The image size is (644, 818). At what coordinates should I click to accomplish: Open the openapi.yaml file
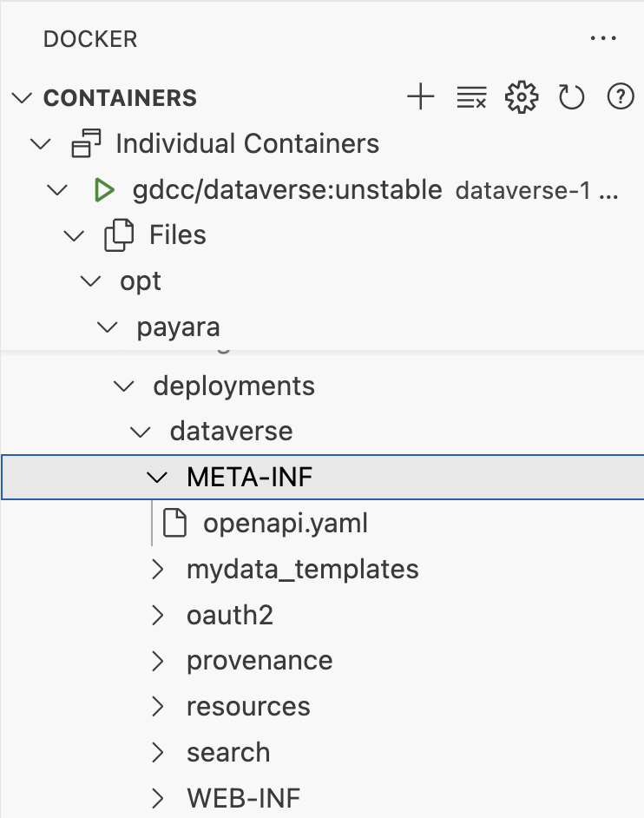286,523
